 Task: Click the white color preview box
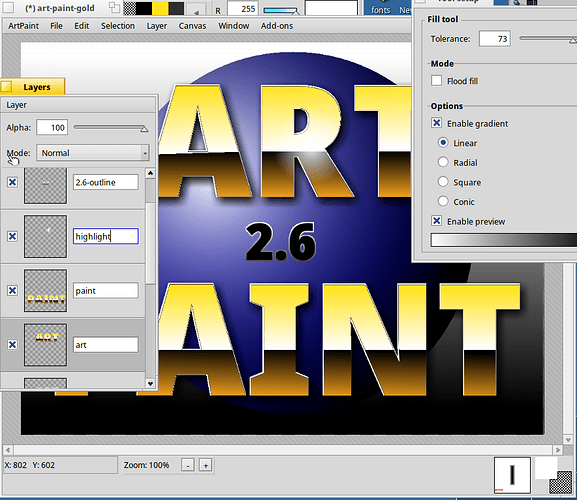point(331,7)
